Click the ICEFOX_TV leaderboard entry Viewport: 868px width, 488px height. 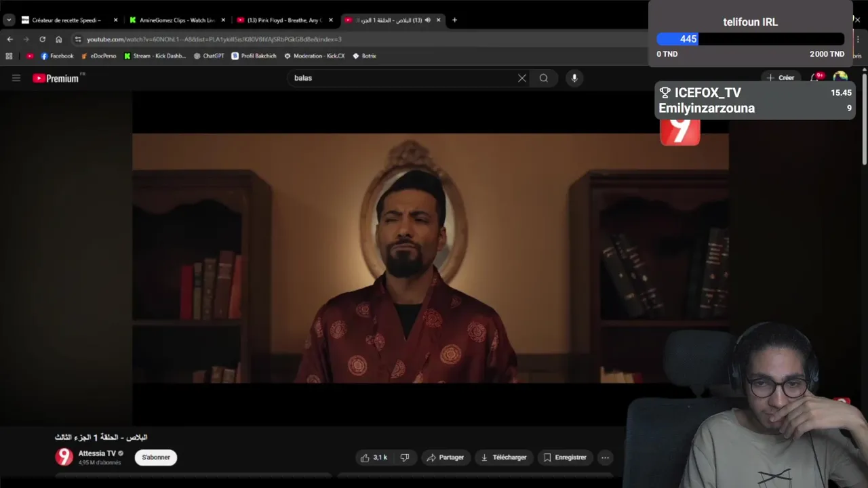click(755, 93)
